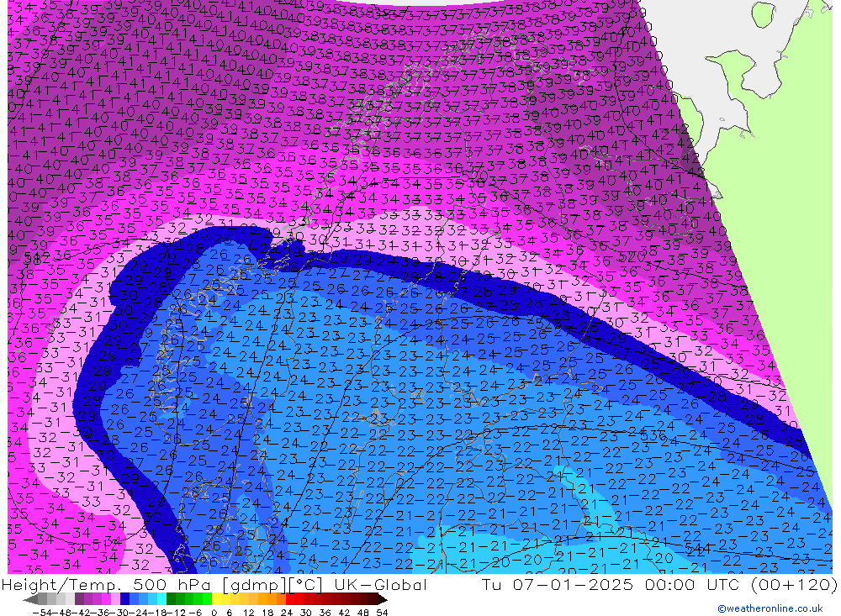Click the 544 height contour label
Screen dimensions: 841x616
697,548
